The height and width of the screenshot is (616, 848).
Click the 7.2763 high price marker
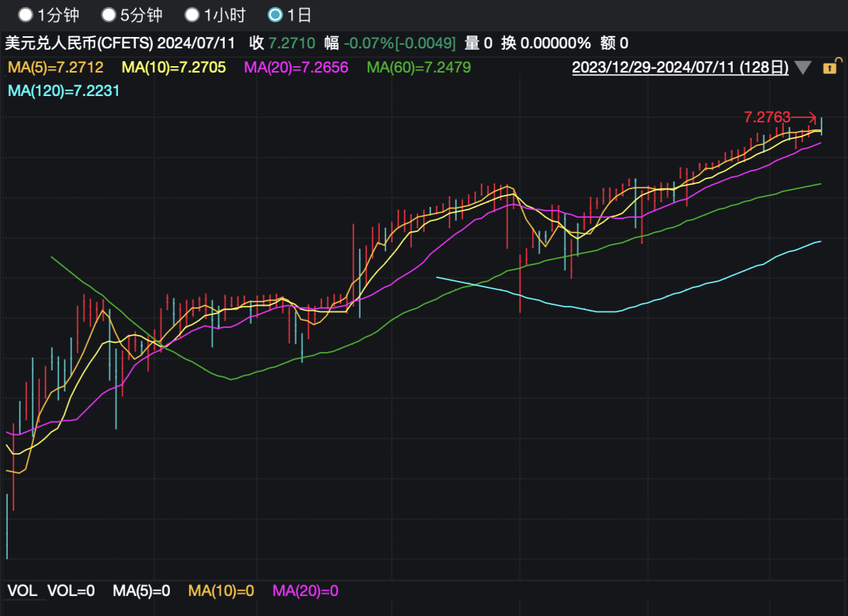pos(768,117)
